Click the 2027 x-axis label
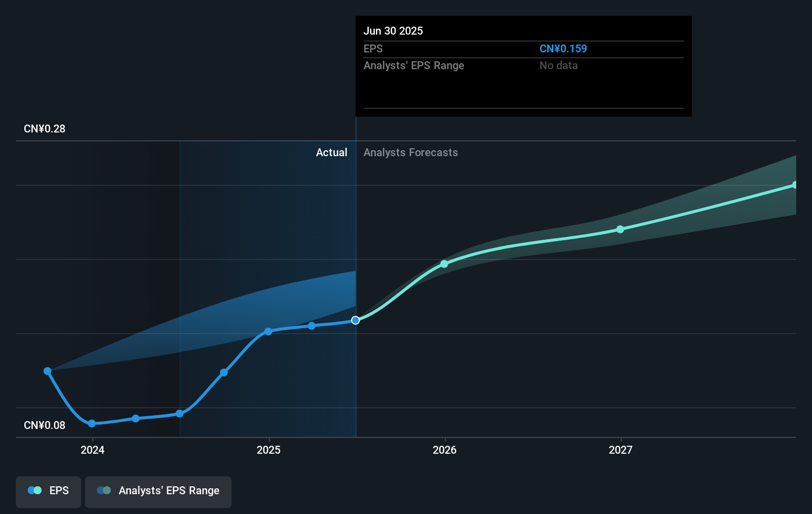Viewport: 812px width, 514px height. click(x=621, y=450)
